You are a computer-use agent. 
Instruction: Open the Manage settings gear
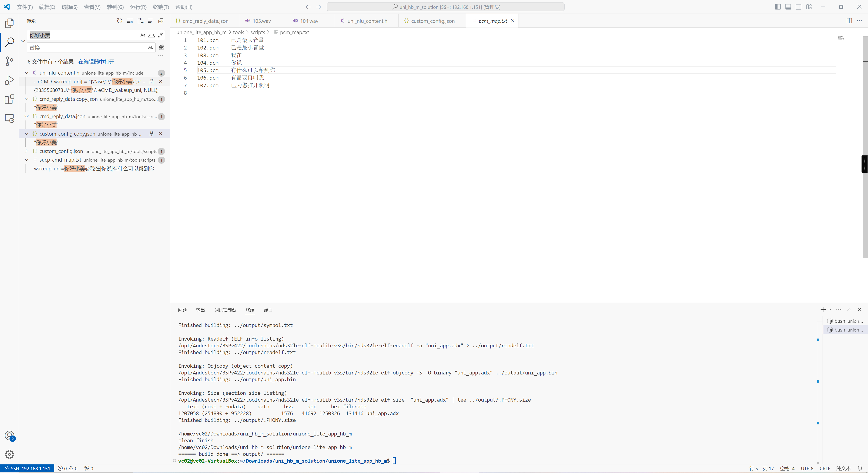[x=9, y=454]
